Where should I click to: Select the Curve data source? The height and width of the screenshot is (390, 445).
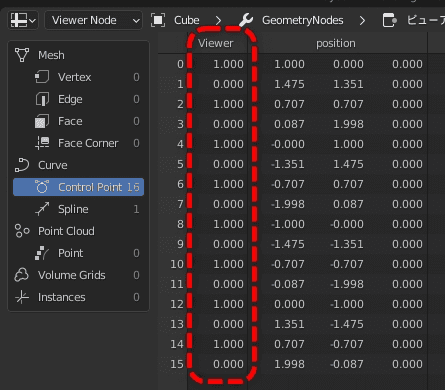pos(78,165)
